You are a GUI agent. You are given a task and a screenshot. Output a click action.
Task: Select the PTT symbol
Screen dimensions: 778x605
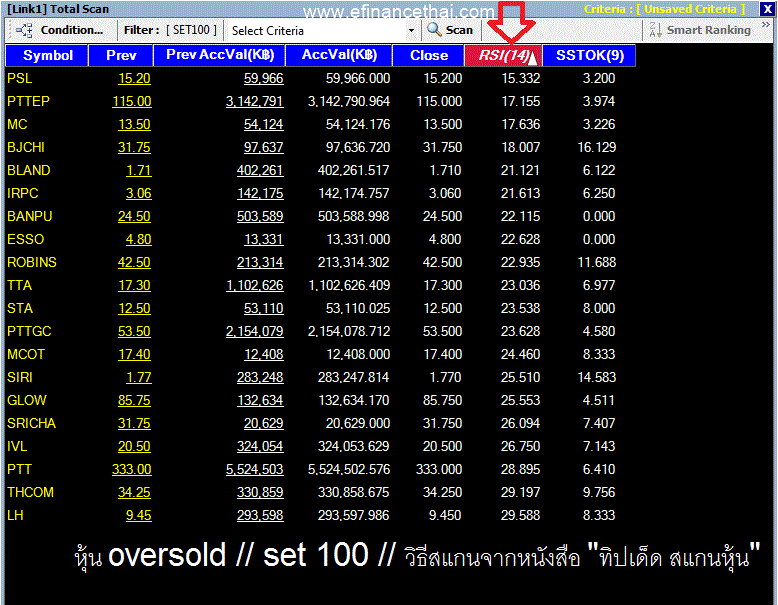(19, 469)
